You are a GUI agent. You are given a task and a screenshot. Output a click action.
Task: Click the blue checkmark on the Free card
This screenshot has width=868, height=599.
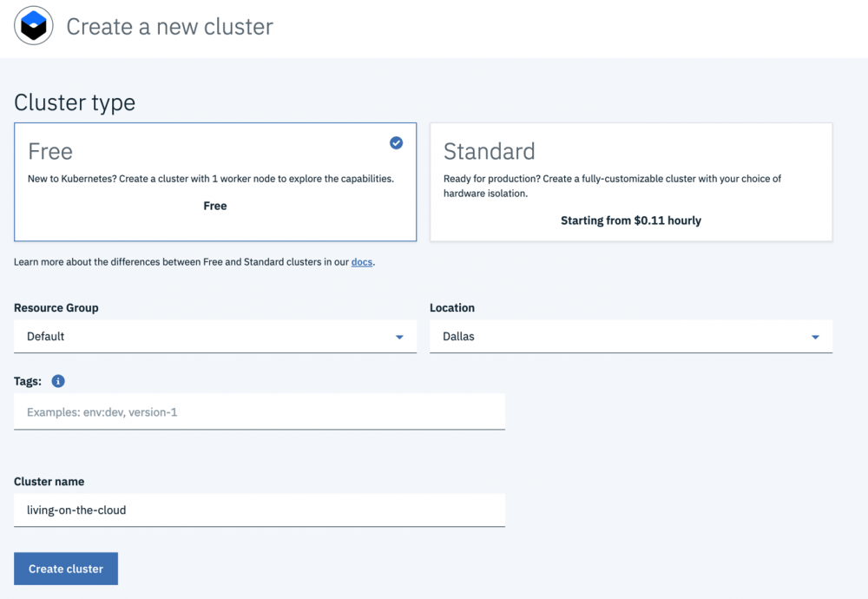pos(396,142)
